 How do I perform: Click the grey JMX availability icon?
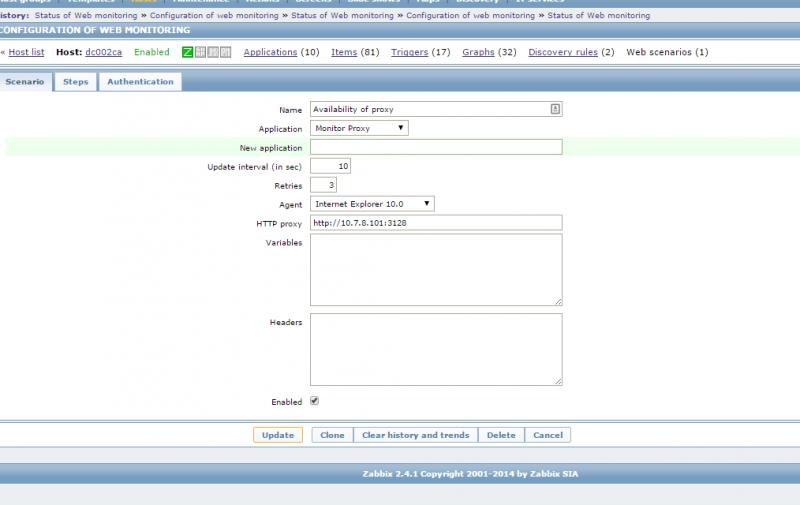(213, 52)
